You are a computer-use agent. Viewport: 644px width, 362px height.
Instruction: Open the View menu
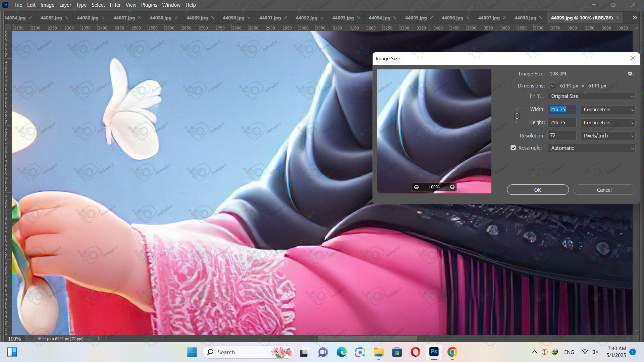coord(131,5)
